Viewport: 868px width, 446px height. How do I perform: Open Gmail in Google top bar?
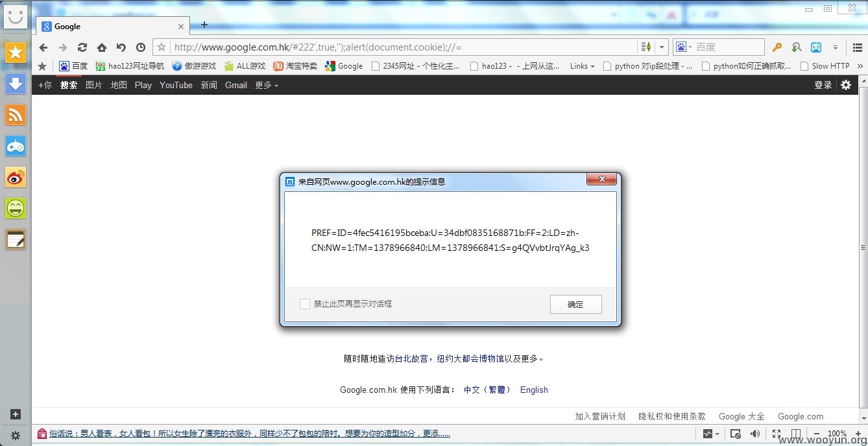[236, 85]
